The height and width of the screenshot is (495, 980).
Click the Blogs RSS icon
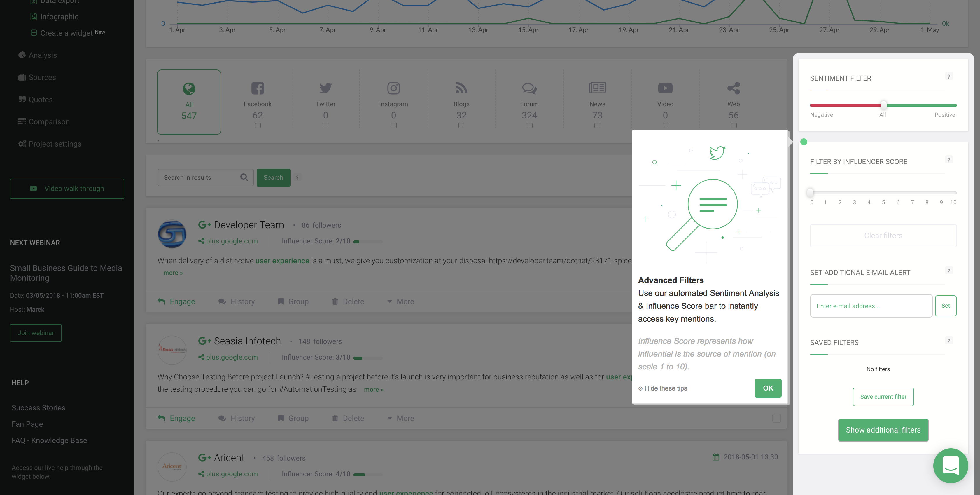pos(461,88)
